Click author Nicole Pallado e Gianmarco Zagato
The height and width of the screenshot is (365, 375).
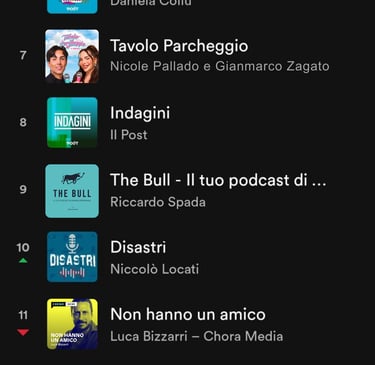point(220,66)
